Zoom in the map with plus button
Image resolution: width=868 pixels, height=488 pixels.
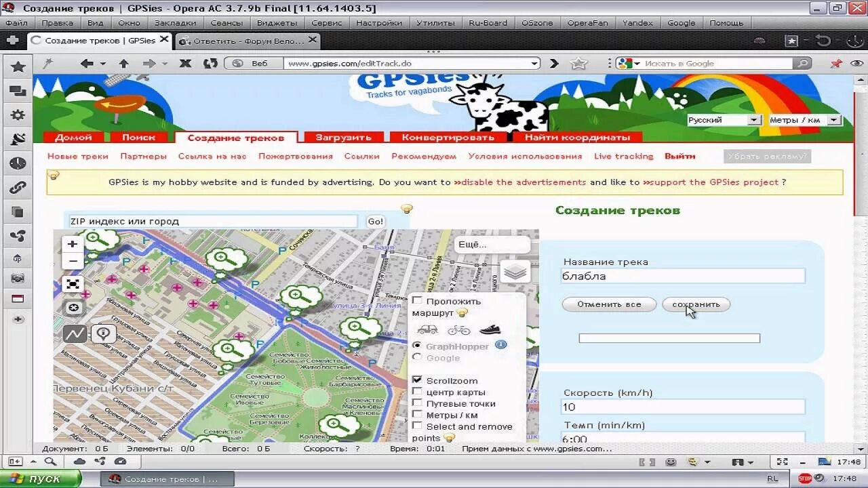pos(73,244)
